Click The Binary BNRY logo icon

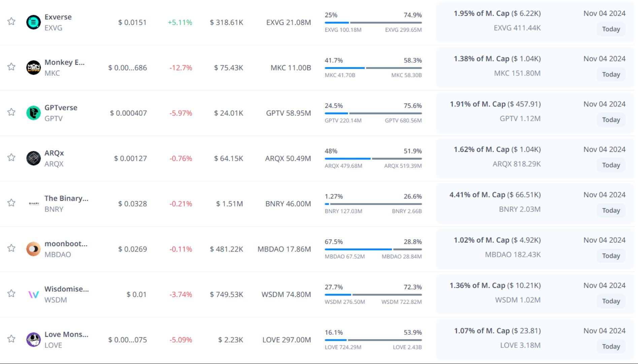pos(34,204)
